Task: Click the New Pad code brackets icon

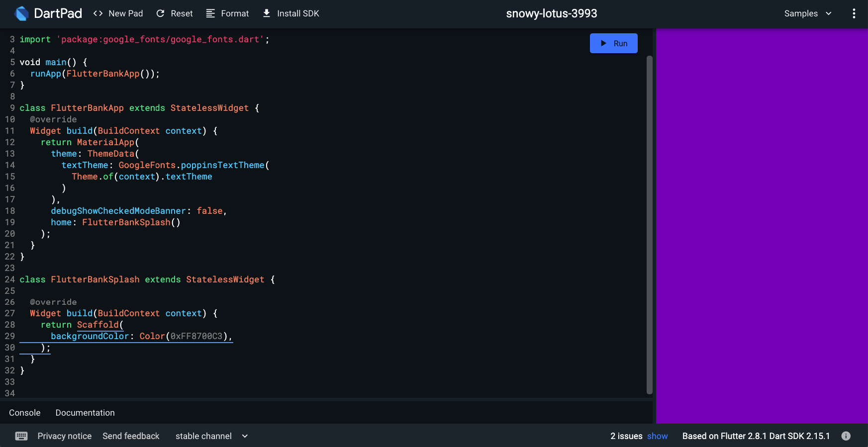Action: (x=98, y=13)
